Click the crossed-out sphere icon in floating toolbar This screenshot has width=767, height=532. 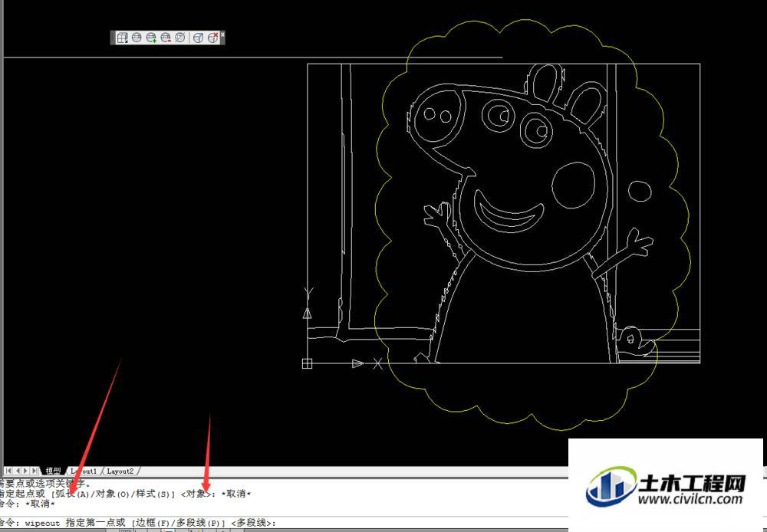(180, 38)
